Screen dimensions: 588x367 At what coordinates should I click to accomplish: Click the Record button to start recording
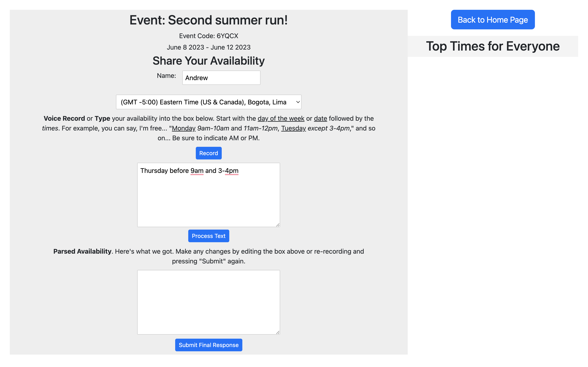coord(209,153)
